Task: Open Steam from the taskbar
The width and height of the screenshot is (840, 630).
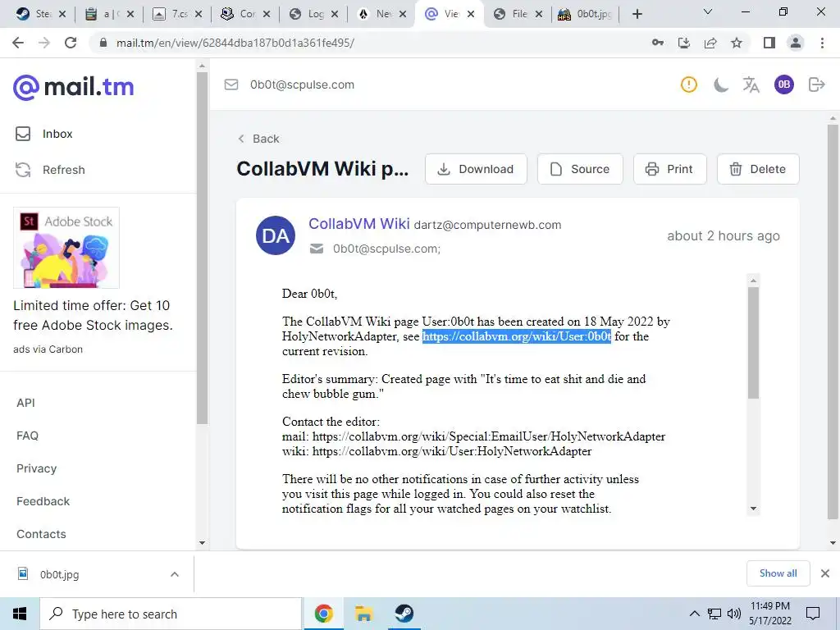Action: tap(404, 614)
